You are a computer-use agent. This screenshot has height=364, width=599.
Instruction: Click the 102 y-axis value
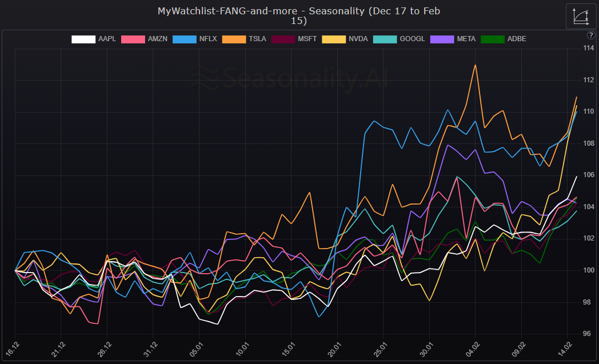[x=589, y=238]
